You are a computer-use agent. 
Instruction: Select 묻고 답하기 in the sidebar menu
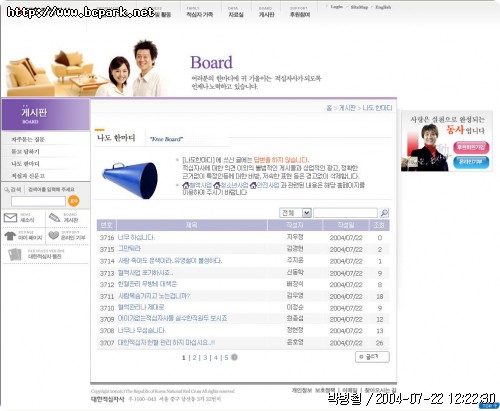tap(25, 151)
